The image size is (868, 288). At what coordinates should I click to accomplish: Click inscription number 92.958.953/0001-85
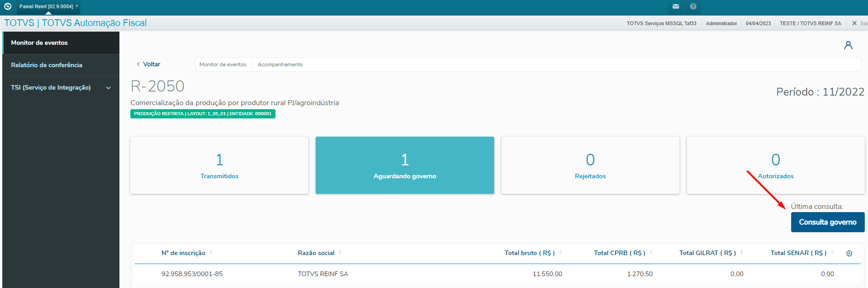point(192,274)
